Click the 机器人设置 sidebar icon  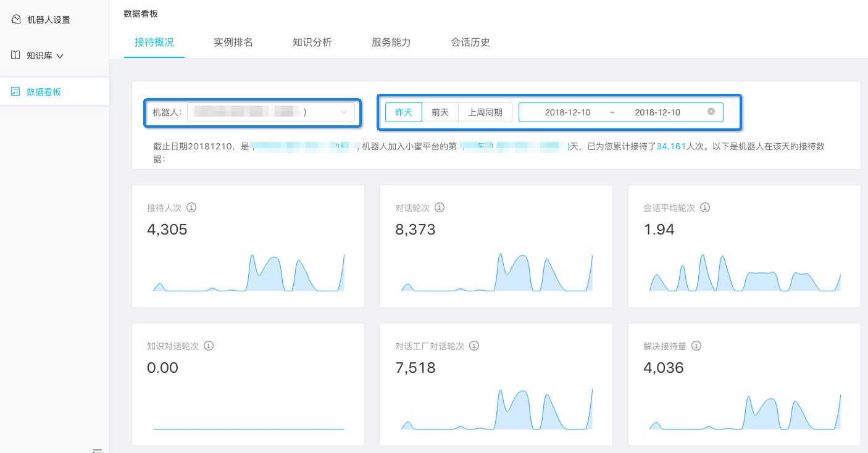click(16, 19)
